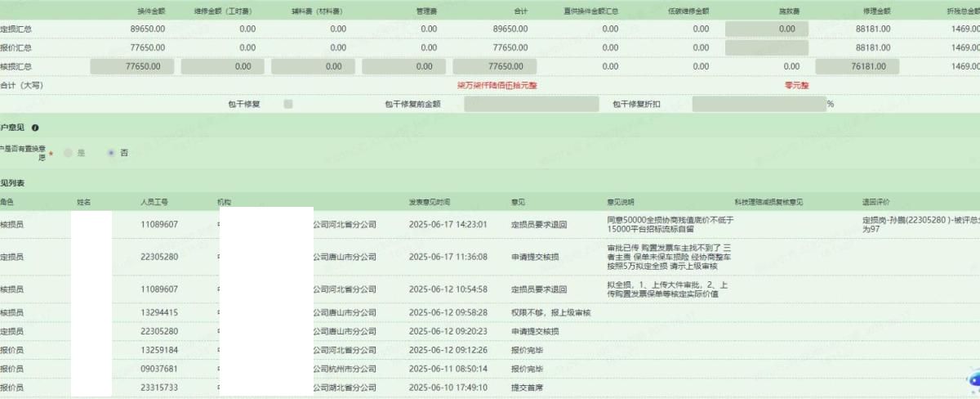
Task: Select the 是 radio button
Action: (x=69, y=153)
